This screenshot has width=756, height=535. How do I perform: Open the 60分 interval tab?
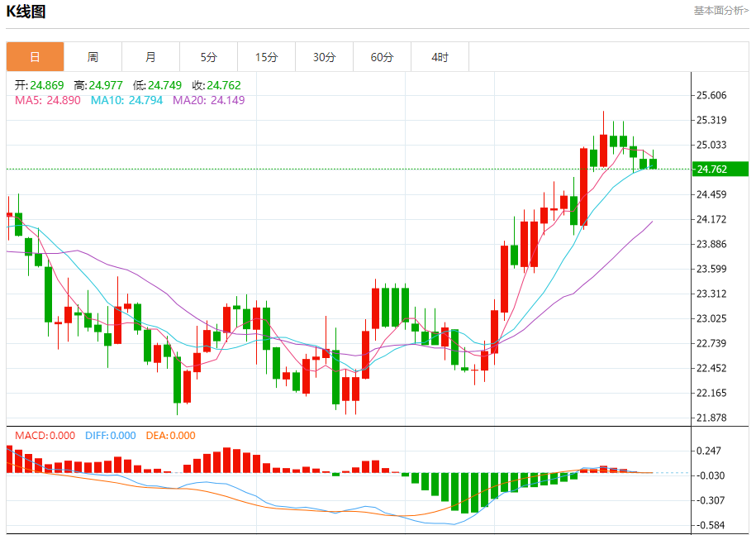point(383,57)
